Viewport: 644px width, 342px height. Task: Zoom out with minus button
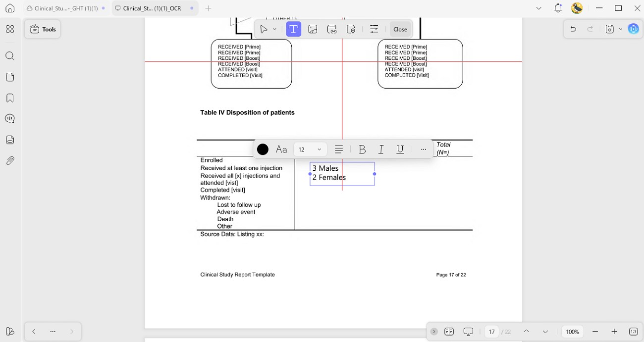595,332
